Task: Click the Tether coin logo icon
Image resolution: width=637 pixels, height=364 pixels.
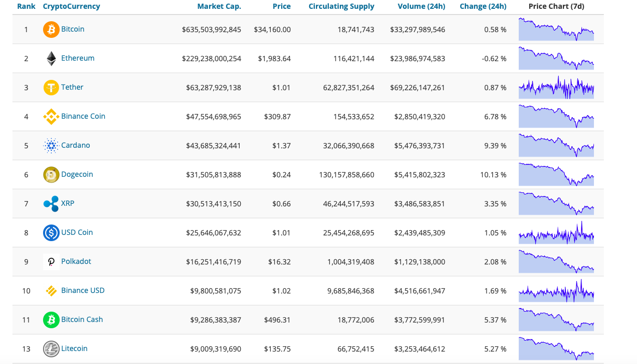Action: [51, 88]
